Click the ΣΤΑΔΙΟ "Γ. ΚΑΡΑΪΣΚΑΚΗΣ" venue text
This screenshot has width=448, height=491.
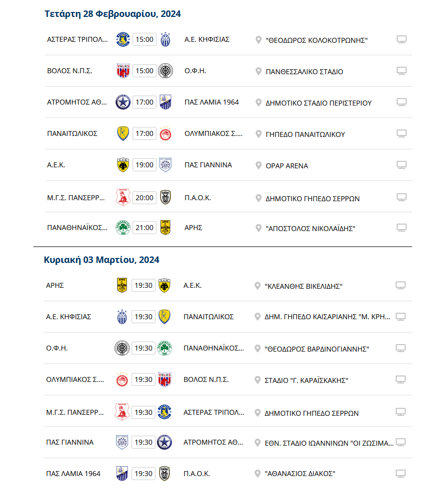(306, 380)
